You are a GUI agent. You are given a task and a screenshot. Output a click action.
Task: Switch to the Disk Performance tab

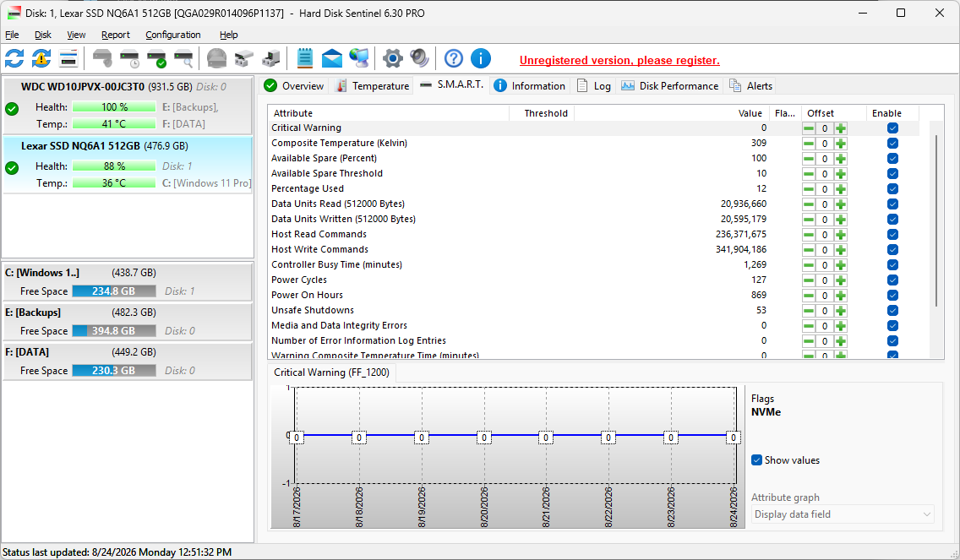[x=670, y=85]
